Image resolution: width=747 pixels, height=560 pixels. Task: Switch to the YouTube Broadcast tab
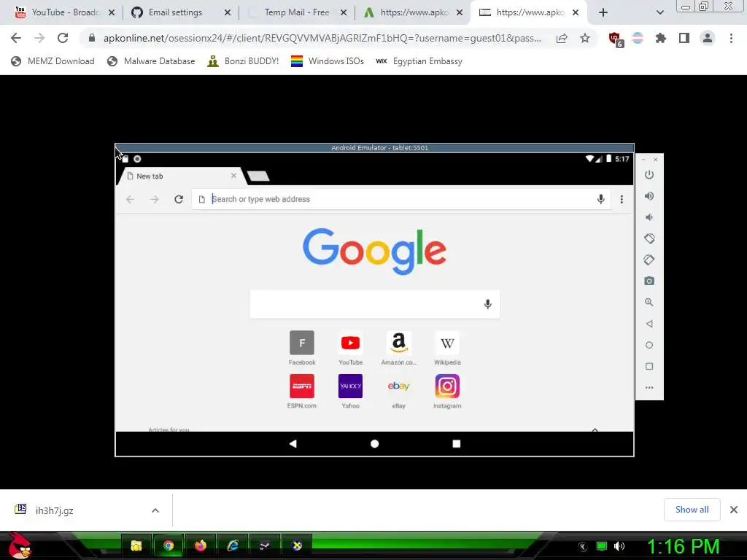[x=64, y=12]
